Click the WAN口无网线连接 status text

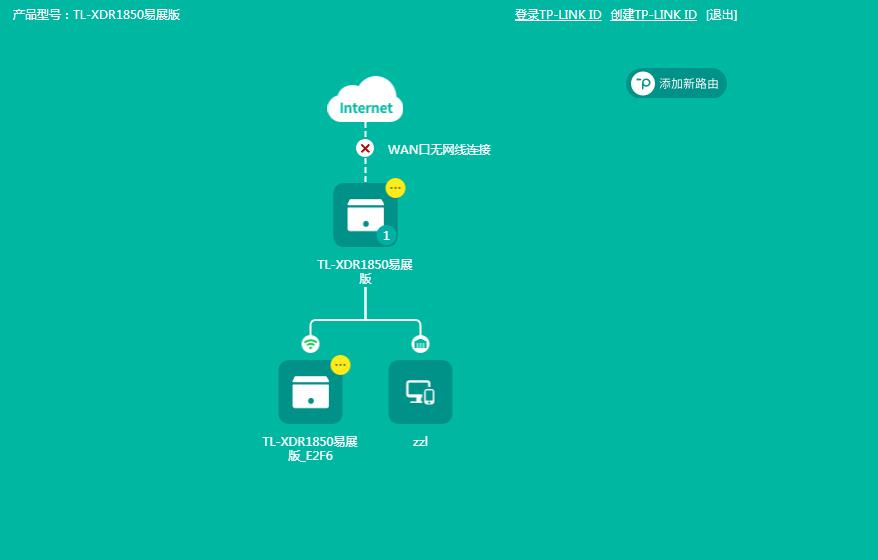click(x=439, y=150)
